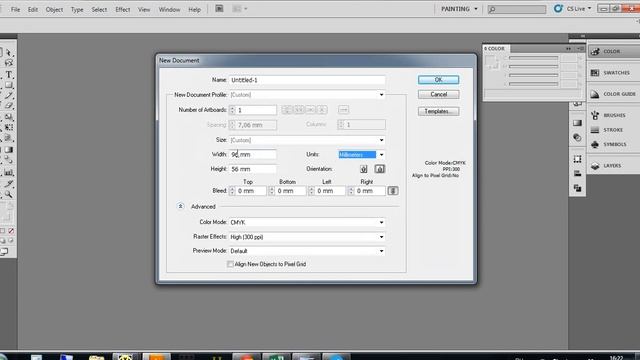
Task: Click the Templates... button
Action: pyautogui.click(x=438, y=111)
